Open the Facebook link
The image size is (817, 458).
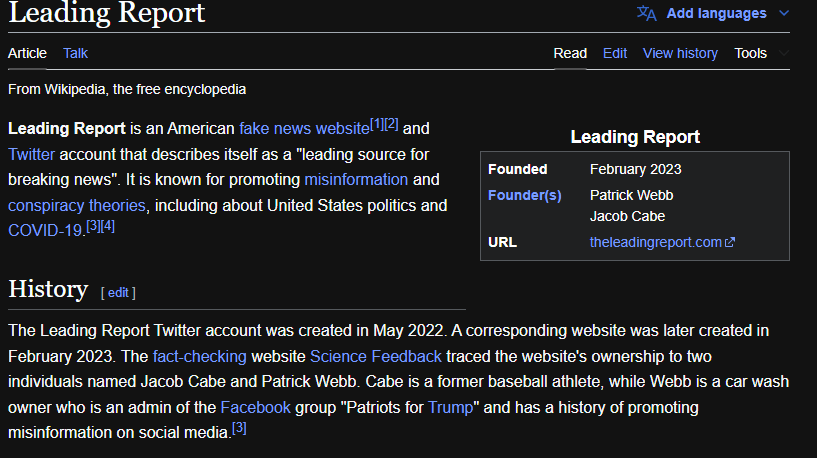pyautogui.click(x=255, y=407)
